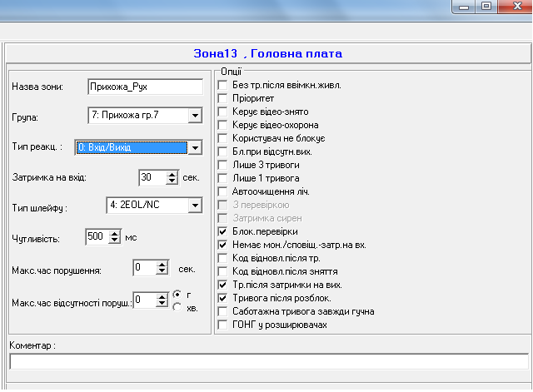
Task: Expand the Тип реакц. combo box
Action: pos(194,147)
